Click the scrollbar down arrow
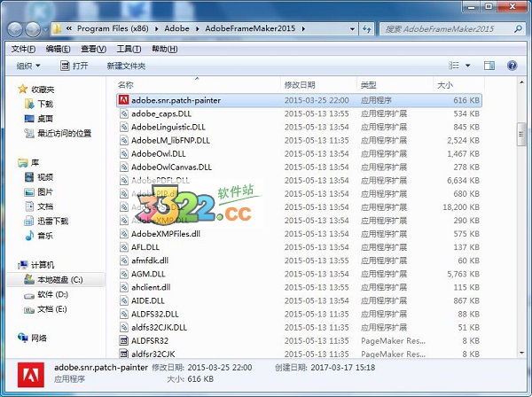 point(521,353)
